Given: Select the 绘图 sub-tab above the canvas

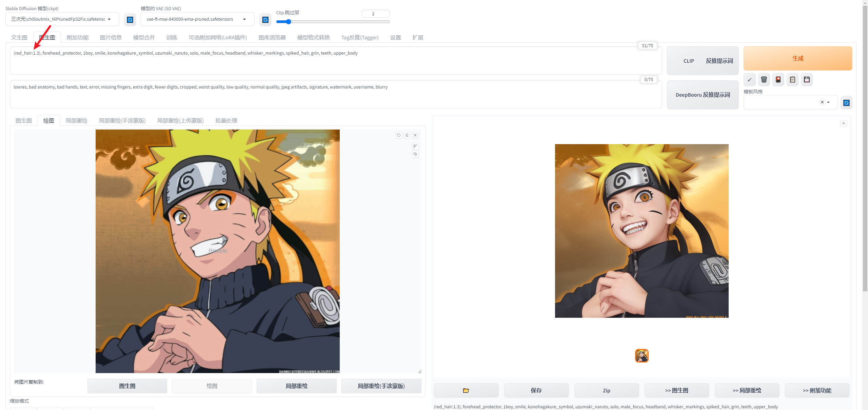Looking at the screenshot, I should (49, 120).
